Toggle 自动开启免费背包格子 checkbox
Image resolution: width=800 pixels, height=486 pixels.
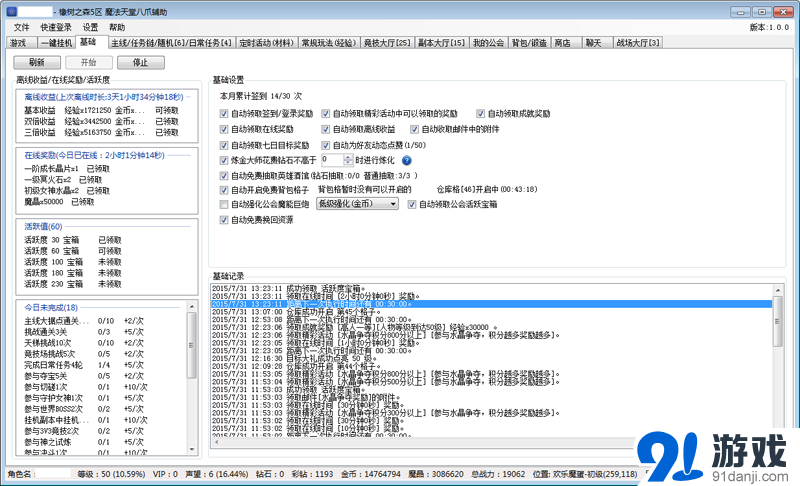click(x=223, y=190)
